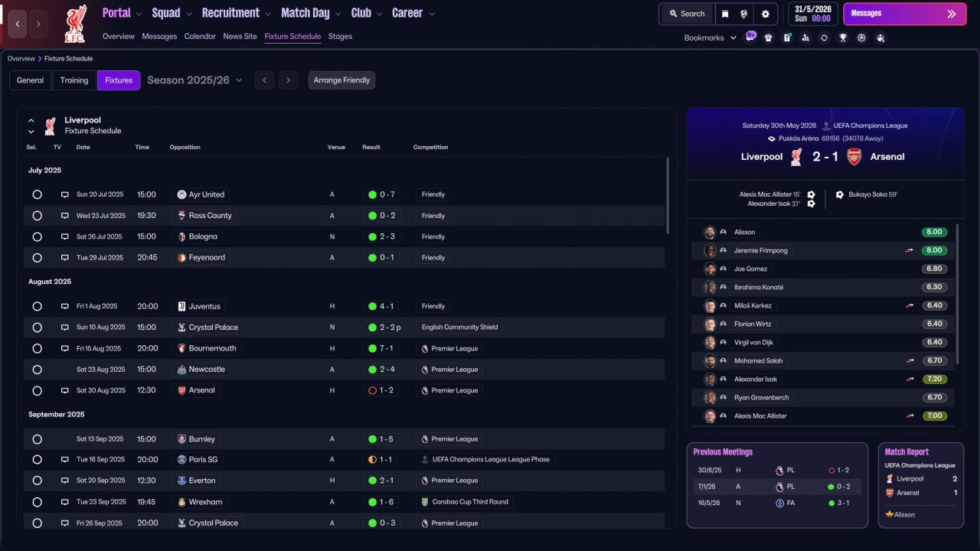
Task: Click the Liverpool club crest in the top bar
Action: [75, 23]
